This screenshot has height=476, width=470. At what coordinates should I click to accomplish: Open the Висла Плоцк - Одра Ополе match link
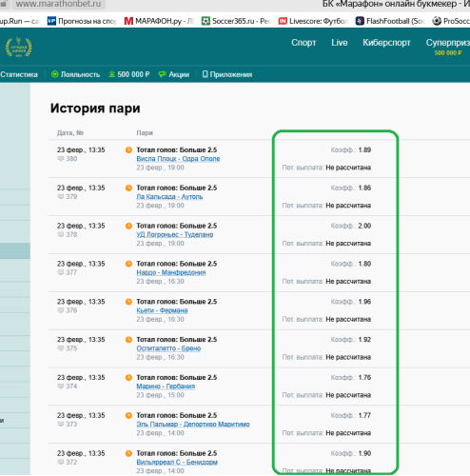(x=178, y=159)
